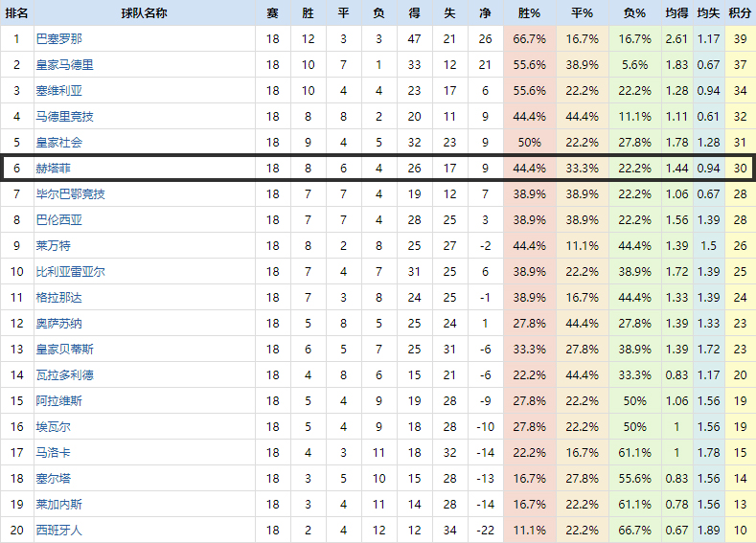Select the 均得 column header
This screenshot has width=756, height=543.
click(x=676, y=13)
